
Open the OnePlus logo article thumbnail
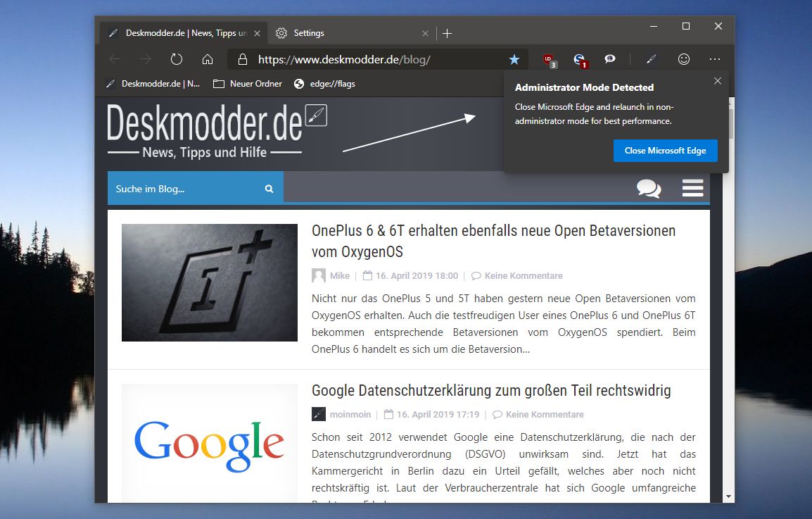pyautogui.click(x=209, y=282)
